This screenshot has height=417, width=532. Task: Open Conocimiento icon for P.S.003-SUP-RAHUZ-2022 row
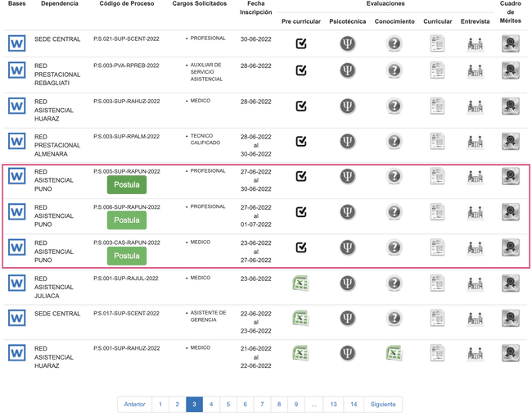click(x=394, y=106)
